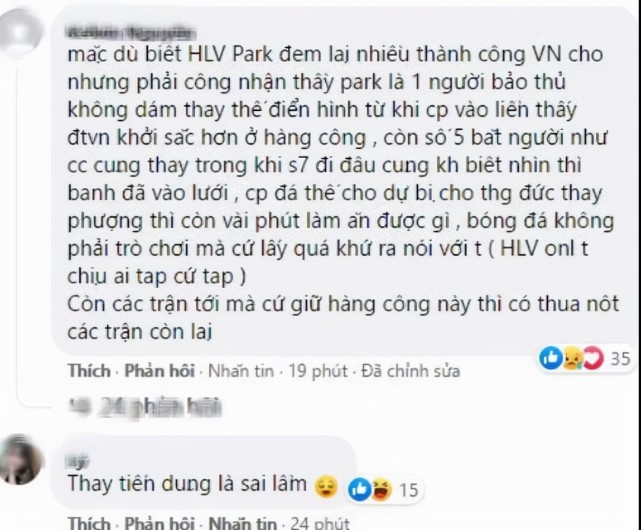Click the sad face reaction icon
This screenshot has width=641, height=530.
572,359
